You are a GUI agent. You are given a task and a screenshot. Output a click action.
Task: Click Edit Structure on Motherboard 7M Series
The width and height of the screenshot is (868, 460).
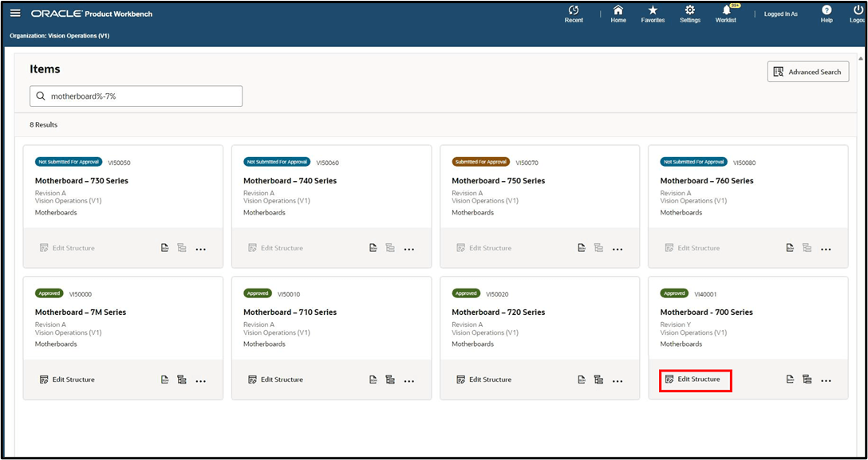tap(67, 379)
